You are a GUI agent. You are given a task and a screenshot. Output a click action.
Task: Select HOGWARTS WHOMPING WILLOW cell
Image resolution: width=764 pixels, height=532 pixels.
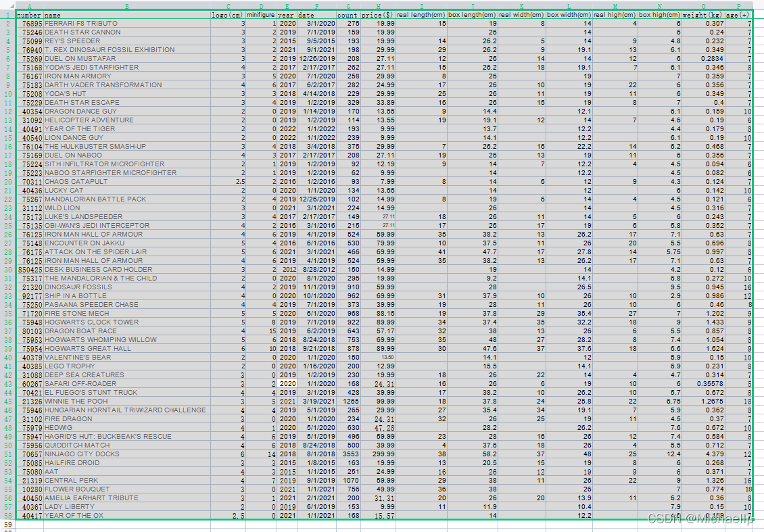point(126,339)
